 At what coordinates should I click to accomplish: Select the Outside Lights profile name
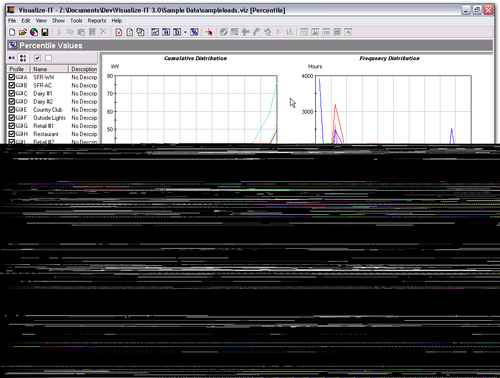tap(49, 118)
